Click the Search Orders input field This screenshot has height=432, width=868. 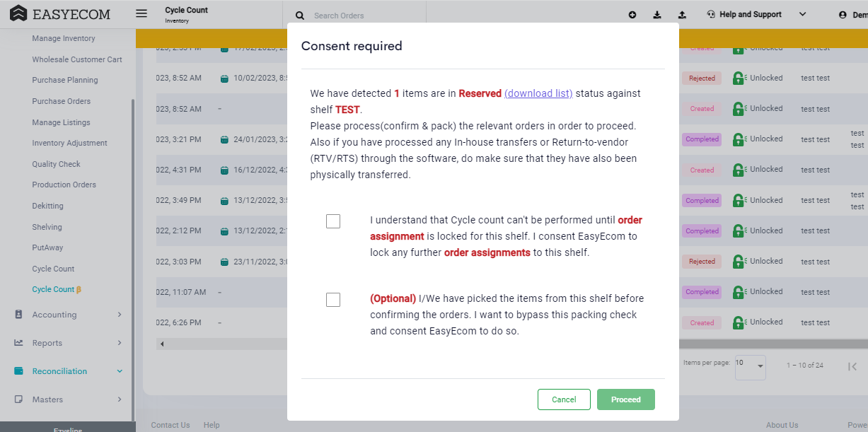pos(364,16)
